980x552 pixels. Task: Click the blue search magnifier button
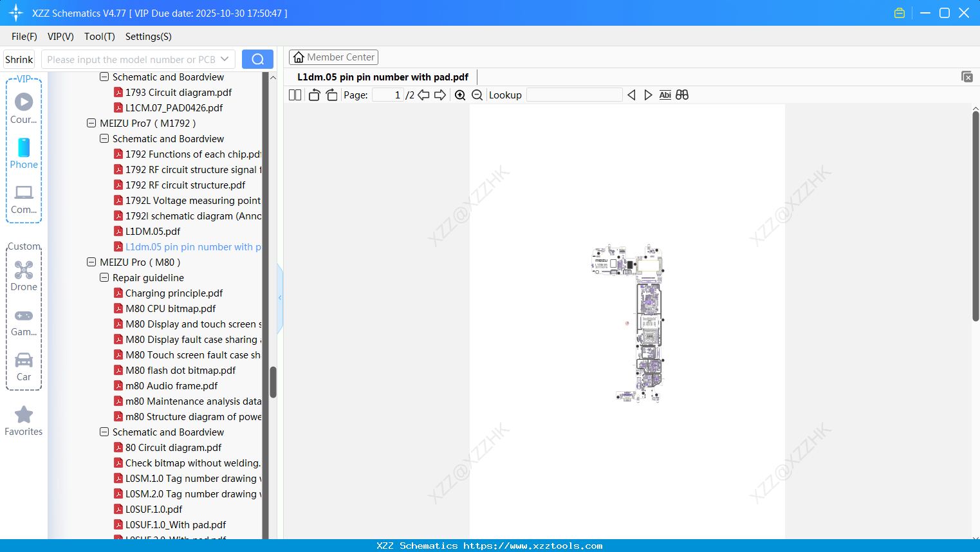pyautogui.click(x=257, y=59)
